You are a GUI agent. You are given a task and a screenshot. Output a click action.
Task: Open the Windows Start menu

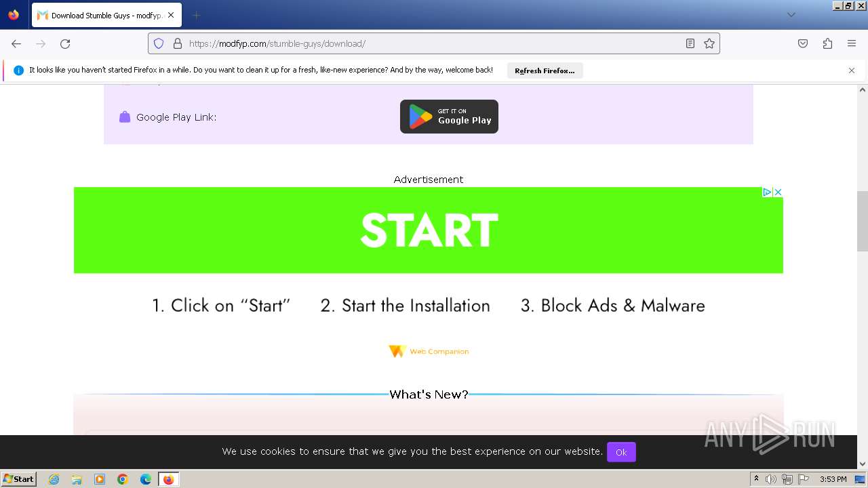pyautogui.click(x=18, y=479)
